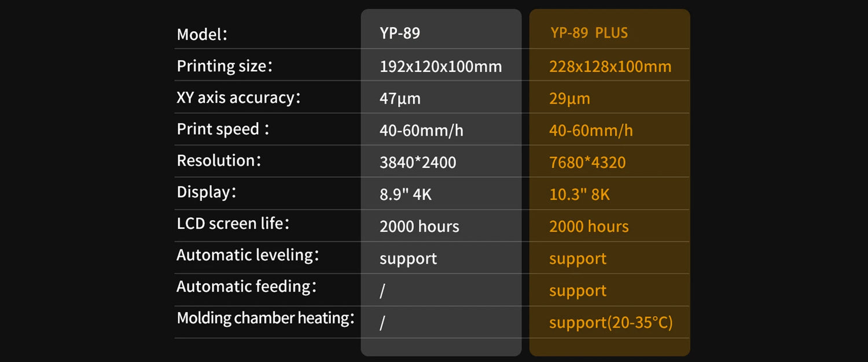Image resolution: width=868 pixels, height=362 pixels.
Task: Select the "LCD screen life:" label
Action: [x=233, y=224]
